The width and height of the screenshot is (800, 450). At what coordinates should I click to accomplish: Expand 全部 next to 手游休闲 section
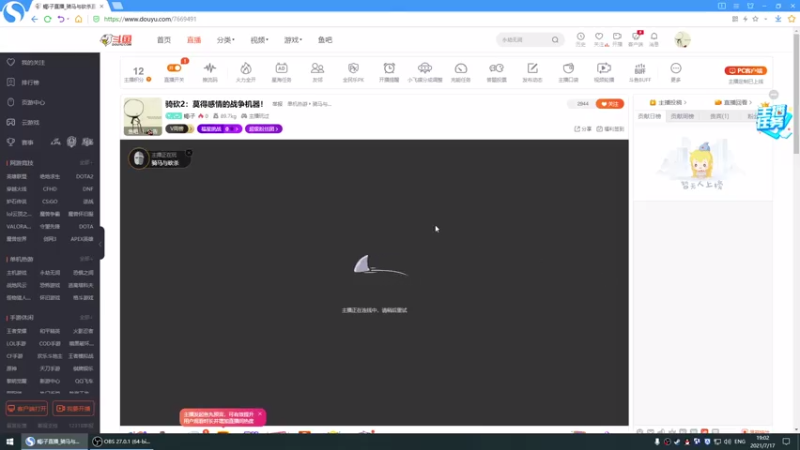pyautogui.click(x=86, y=317)
